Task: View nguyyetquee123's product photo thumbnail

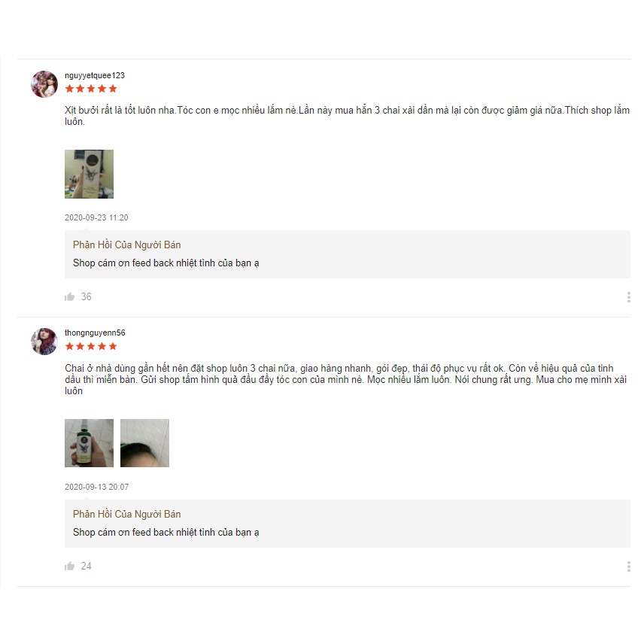Action: point(89,174)
